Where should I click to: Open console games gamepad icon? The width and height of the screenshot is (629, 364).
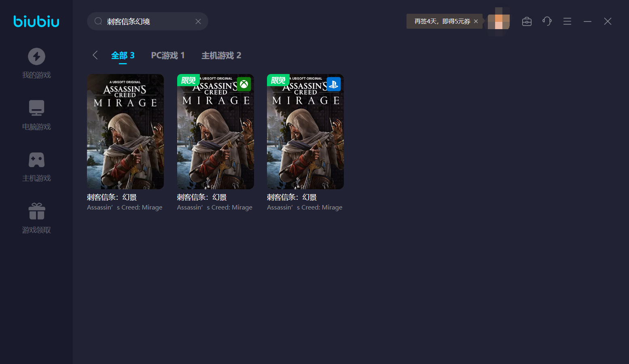[x=36, y=160]
